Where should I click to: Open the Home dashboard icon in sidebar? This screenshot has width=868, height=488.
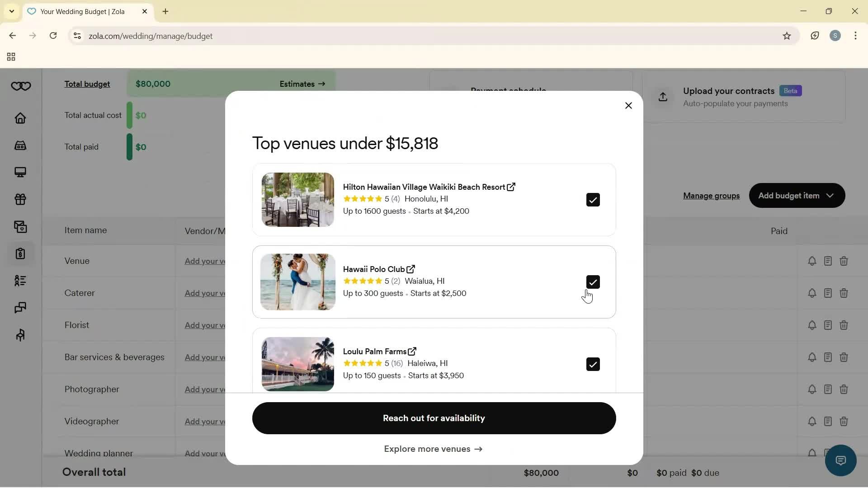pos(20,118)
